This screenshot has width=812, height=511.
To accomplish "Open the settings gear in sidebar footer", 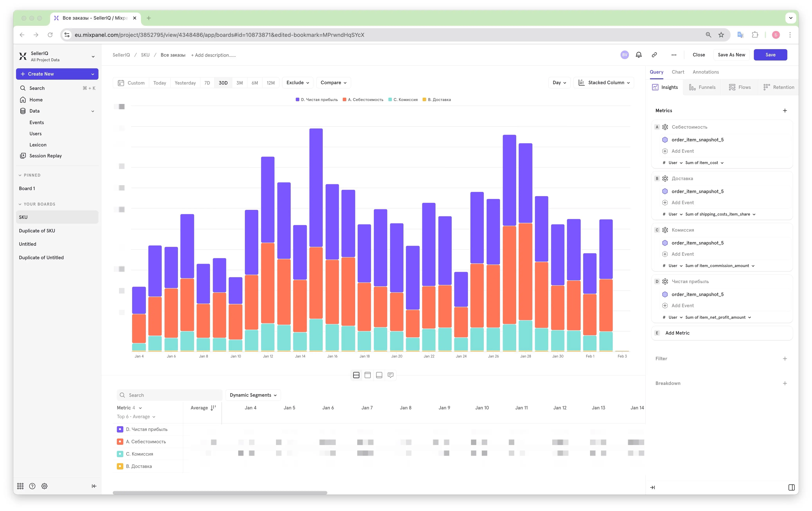I will 44,486.
